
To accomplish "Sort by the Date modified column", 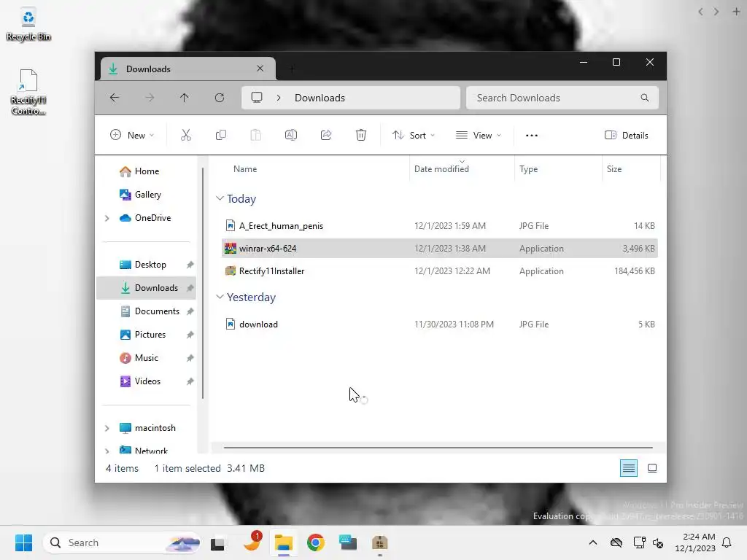I will [441, 169].
